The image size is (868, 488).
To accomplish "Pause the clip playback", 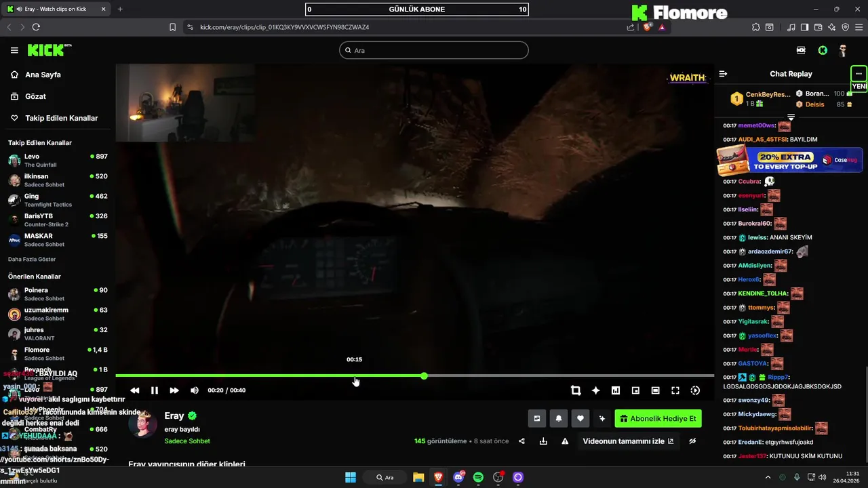I will pyautogui.click(x=155, y=390).
